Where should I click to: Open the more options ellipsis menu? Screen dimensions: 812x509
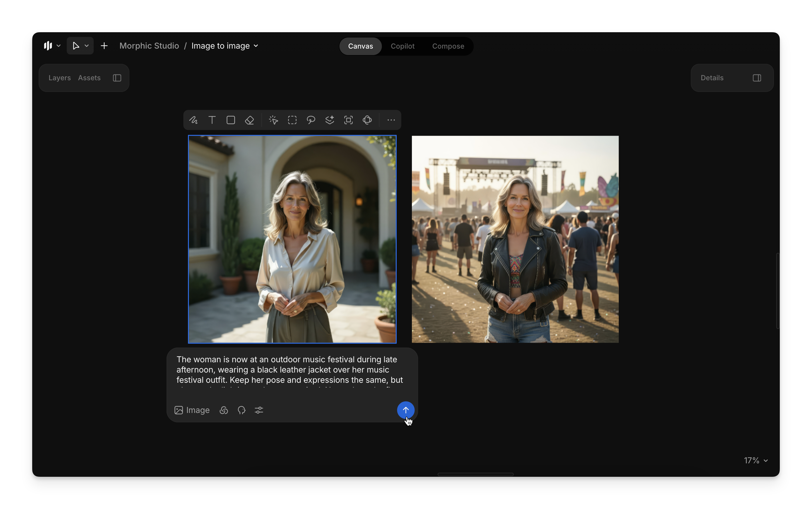[391, 120]
